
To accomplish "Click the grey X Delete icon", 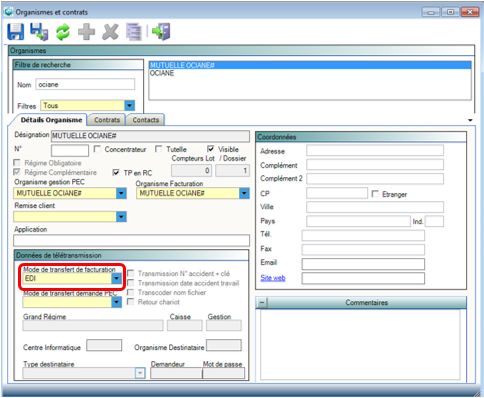I will coord(110,32).
